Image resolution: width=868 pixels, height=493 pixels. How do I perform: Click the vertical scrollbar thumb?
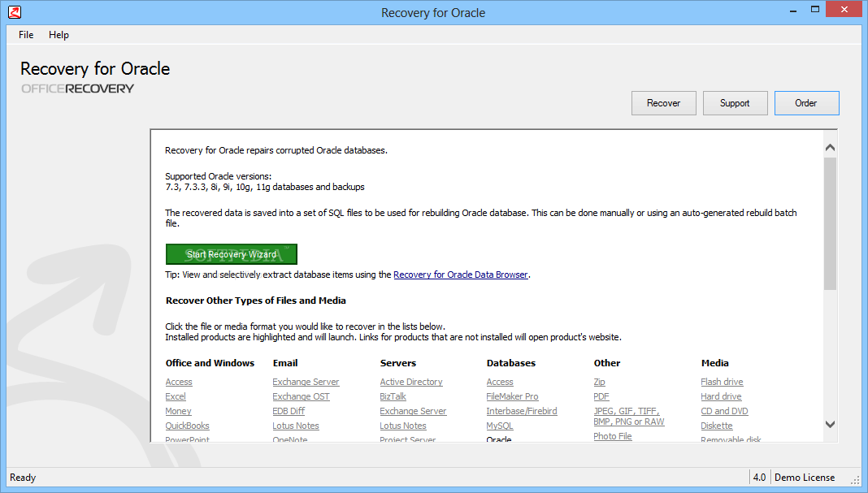[830, 223]
